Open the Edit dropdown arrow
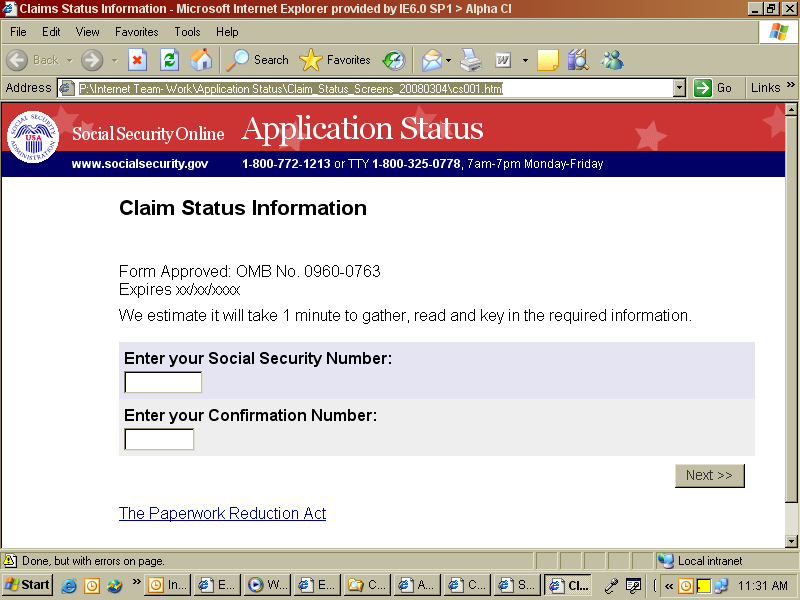800x600 pixels. coord(525,61)
